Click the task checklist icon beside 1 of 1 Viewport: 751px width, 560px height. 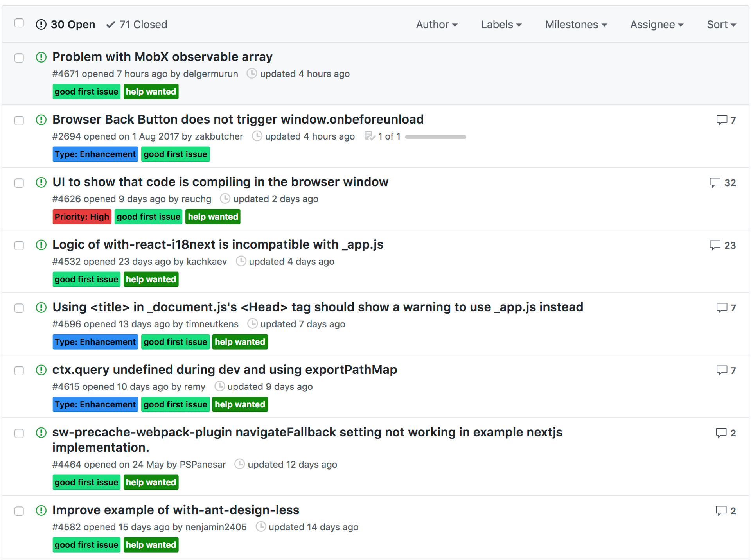click(369, 136)
